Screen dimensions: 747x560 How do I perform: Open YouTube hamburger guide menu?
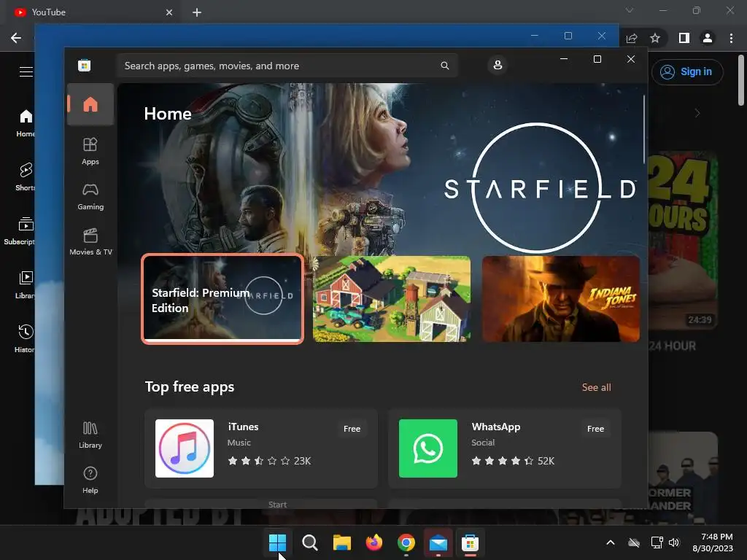26,72
